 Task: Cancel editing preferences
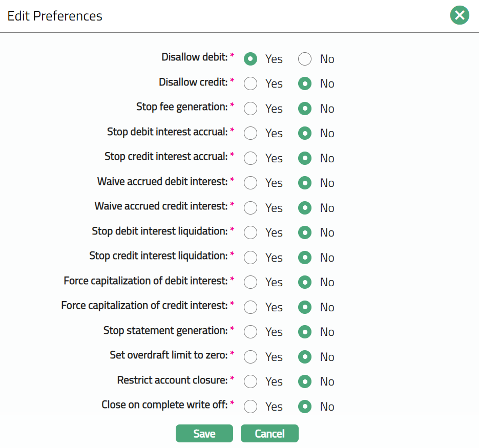269,434
